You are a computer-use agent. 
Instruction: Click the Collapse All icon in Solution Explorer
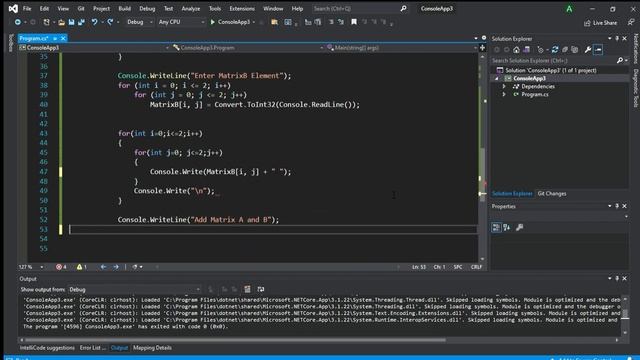coord(565,50)
